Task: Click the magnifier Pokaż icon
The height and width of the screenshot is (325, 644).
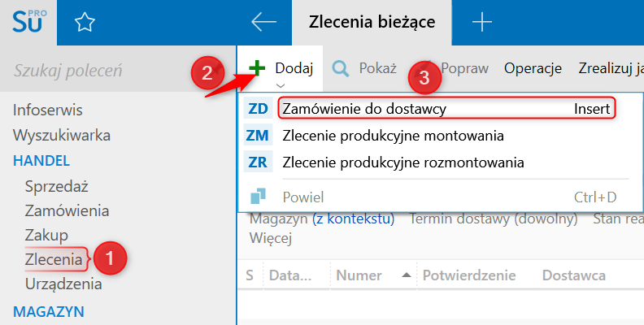Action: click(x=341, y=68)
